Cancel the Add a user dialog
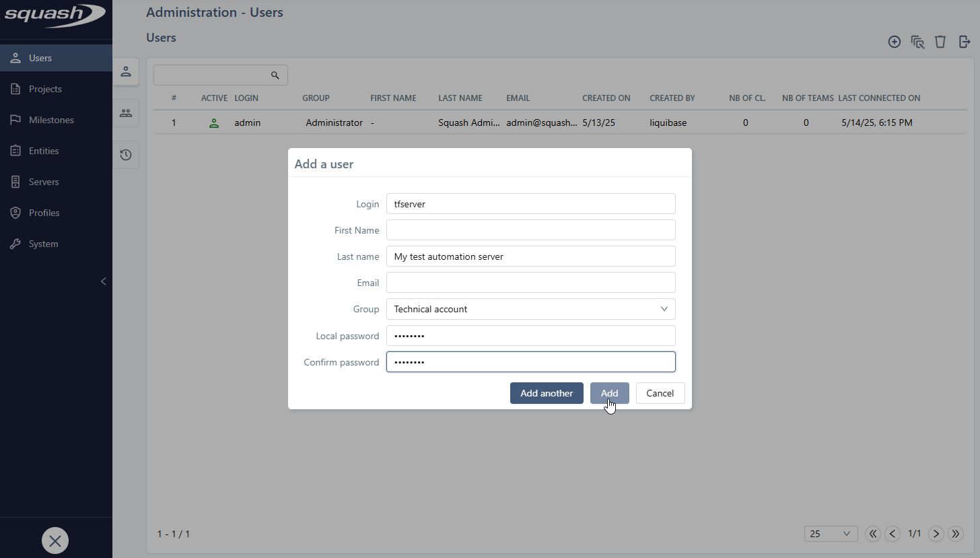The width and height of the screenshot is (980, 558). 660,393
